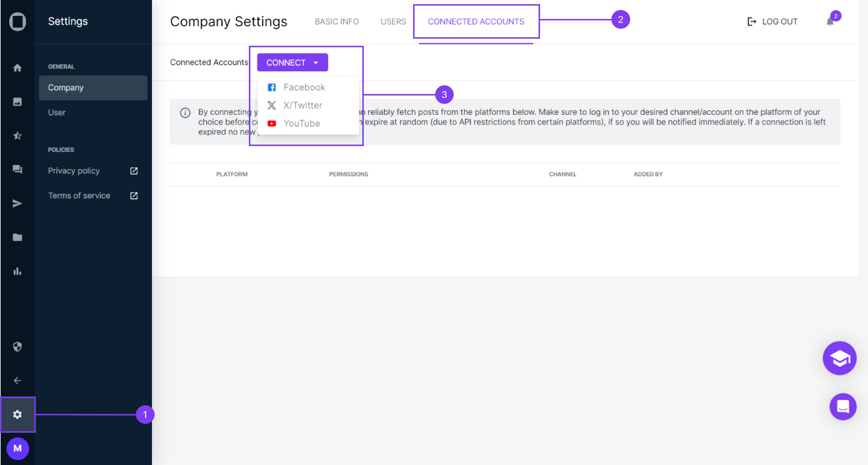Open the graduation cap help button
The image size is (868, 465).
pyautogui.click(x=839, y=358)
